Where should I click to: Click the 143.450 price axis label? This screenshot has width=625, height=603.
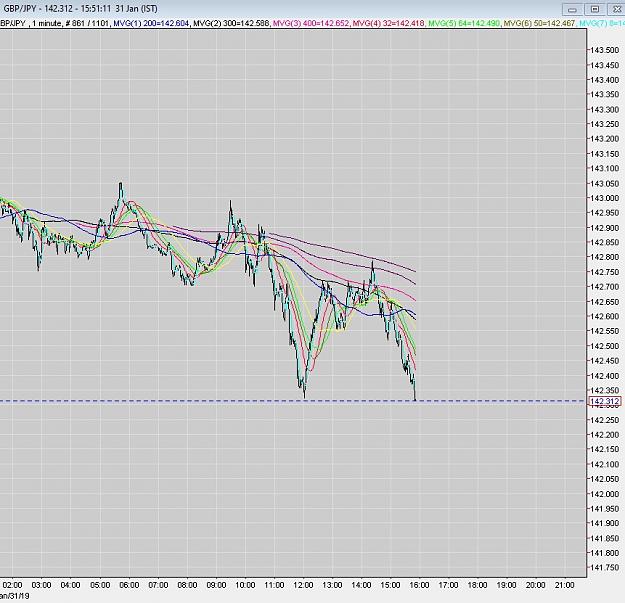605,65
